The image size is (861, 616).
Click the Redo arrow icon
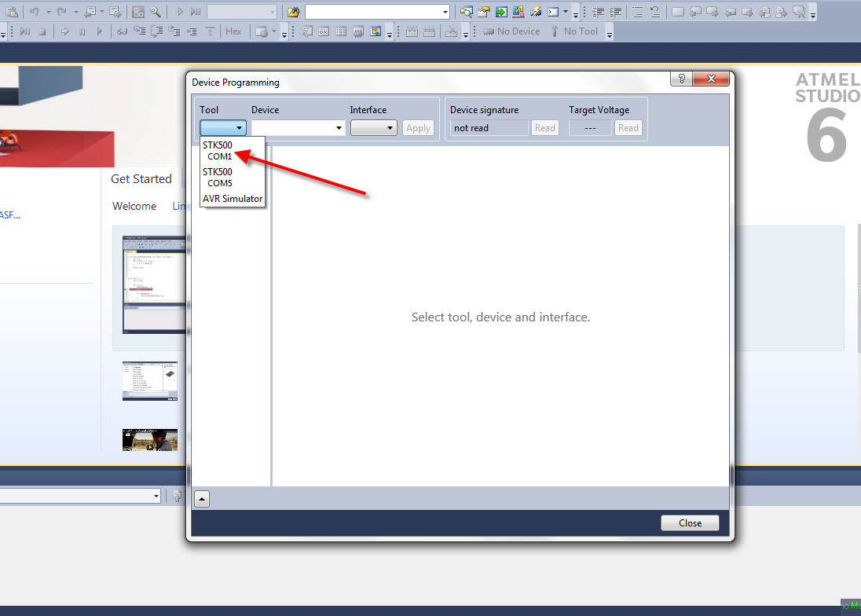click(61, 12)
